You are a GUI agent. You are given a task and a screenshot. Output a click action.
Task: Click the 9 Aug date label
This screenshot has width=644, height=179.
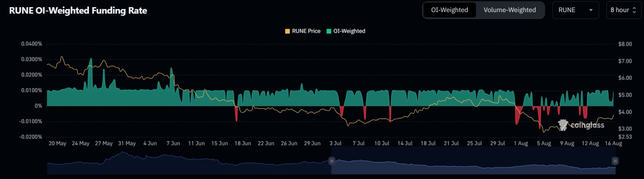(x=567, y=144)
